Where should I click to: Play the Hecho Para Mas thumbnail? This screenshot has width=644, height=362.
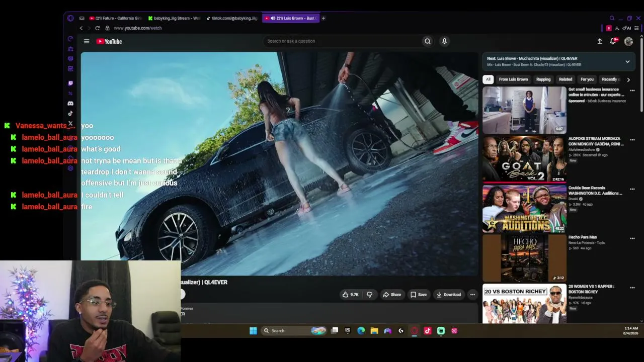(524, 257)
